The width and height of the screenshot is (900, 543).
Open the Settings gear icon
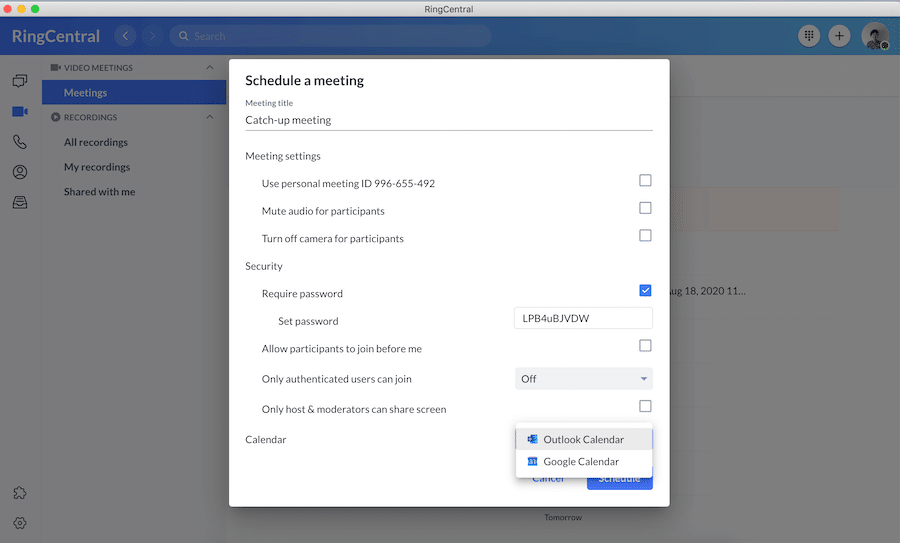(x=20, y=523)
